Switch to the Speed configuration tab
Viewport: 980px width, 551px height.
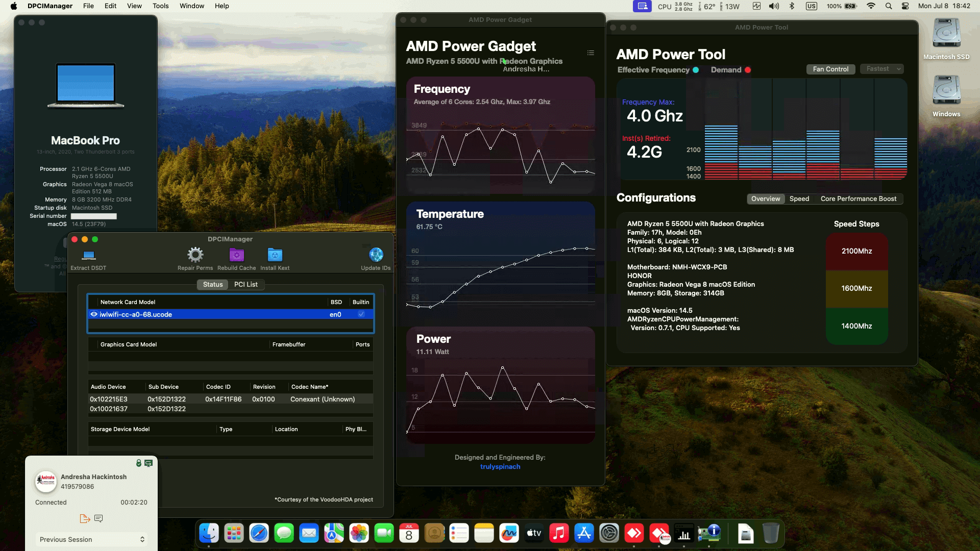click(799, 199)
